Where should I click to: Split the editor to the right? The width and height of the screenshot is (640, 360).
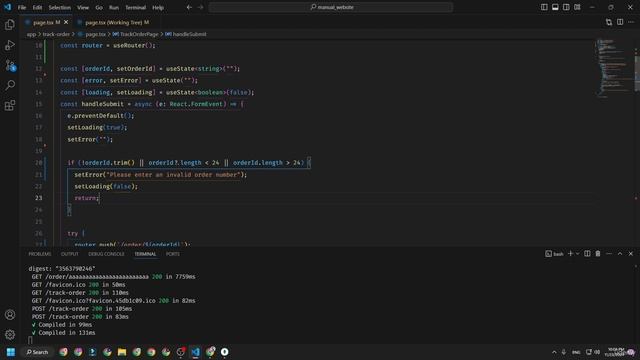point(620,22)
